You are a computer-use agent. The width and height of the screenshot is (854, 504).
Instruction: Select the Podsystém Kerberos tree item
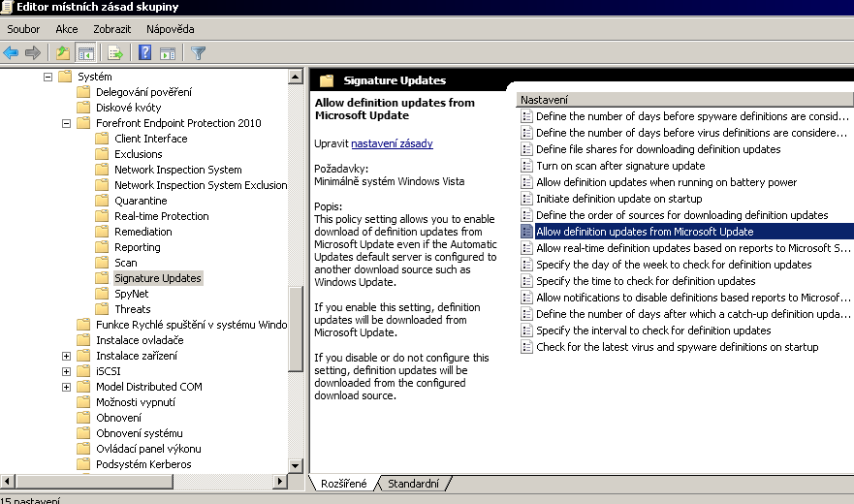coord(143,464)
